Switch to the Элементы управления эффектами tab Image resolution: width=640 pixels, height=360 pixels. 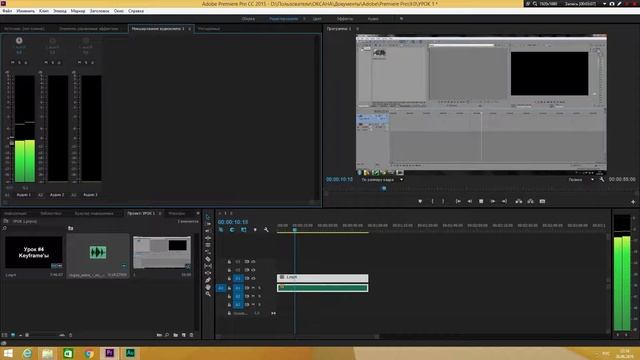(x=89, y=29)
